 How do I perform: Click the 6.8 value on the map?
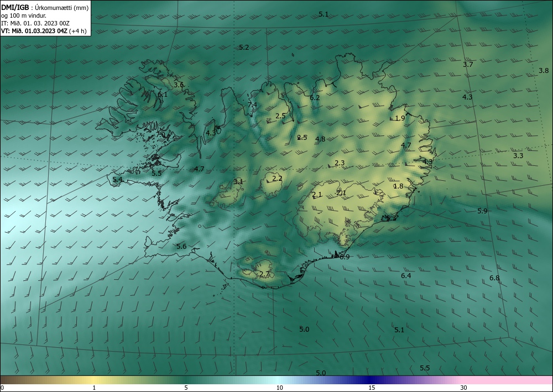(x=494, y=278)
